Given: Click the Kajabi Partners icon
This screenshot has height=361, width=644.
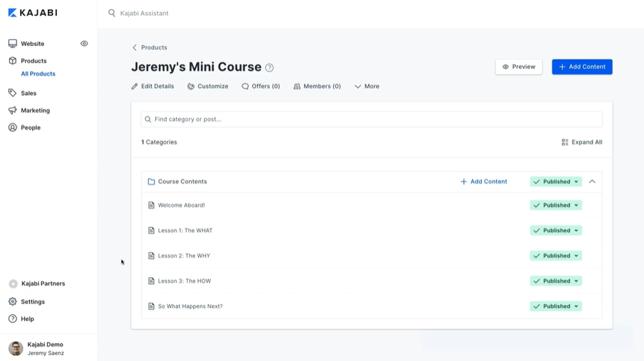Looking at the screenshot, I should point(13,283).
